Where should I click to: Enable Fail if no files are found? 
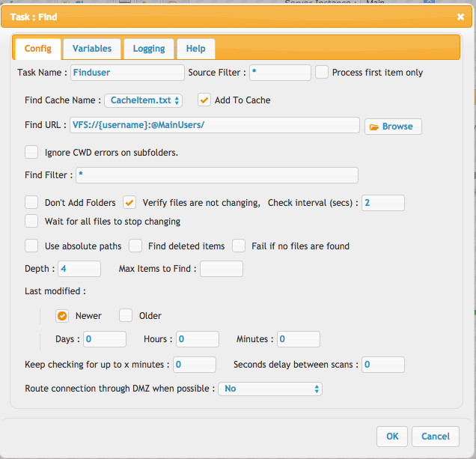[x=239, y=246]
